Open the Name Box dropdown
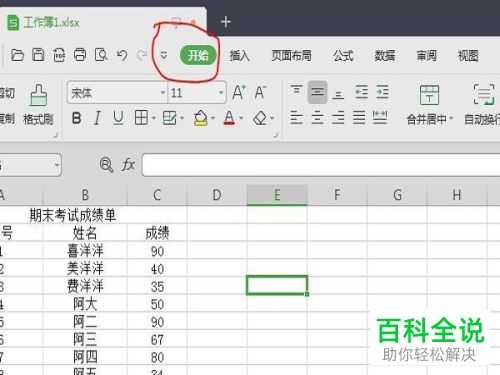 (57, 165)
